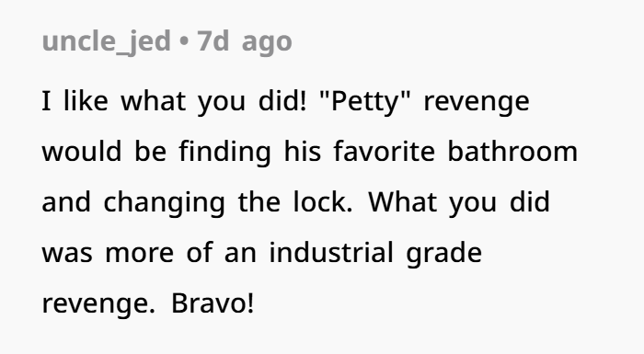
Task: Click the word "lock." in the comment
Action: [323, 201]
